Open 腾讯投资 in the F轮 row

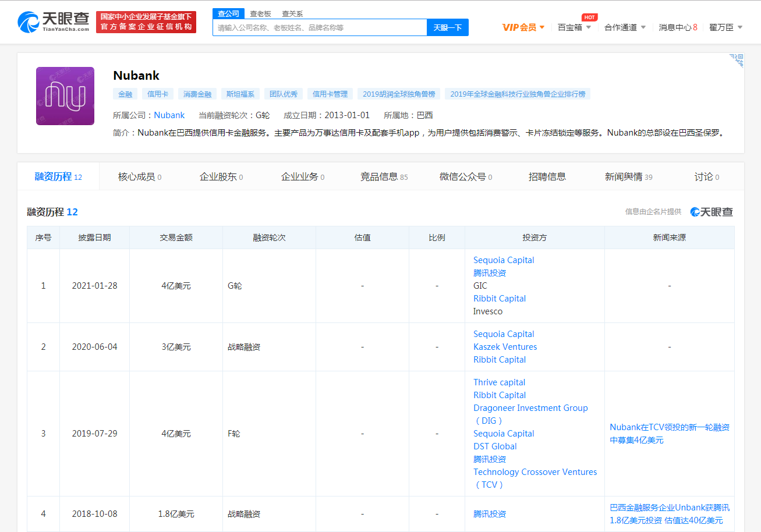coord(490,459)
